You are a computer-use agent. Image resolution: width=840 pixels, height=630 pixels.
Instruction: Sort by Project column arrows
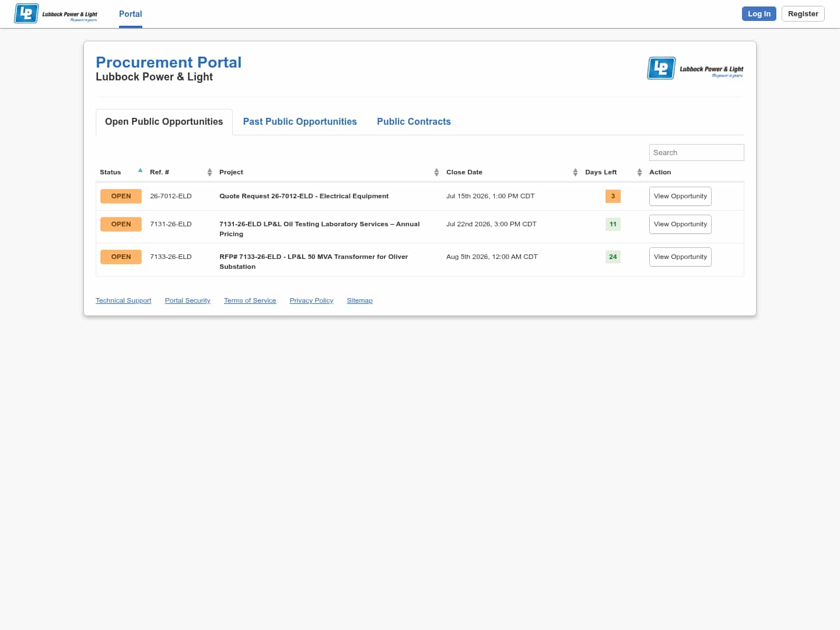point(436,172)
